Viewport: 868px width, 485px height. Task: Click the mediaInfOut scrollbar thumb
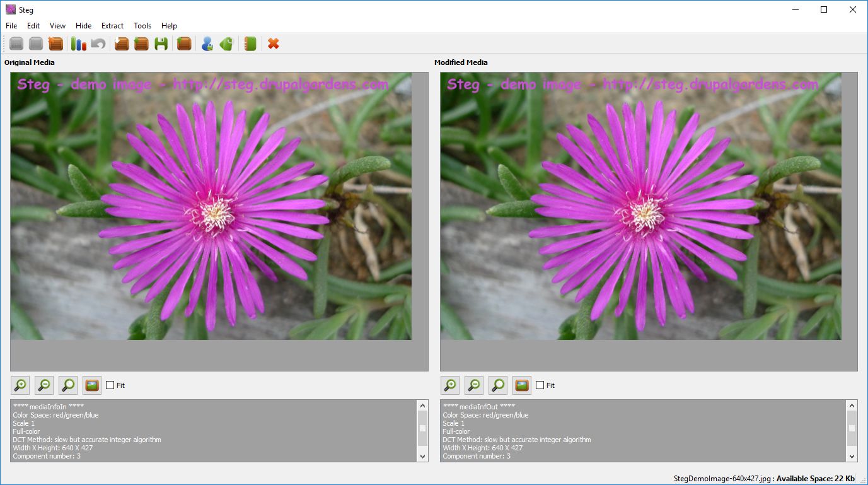pyautogui.click(x=852, y=428)
